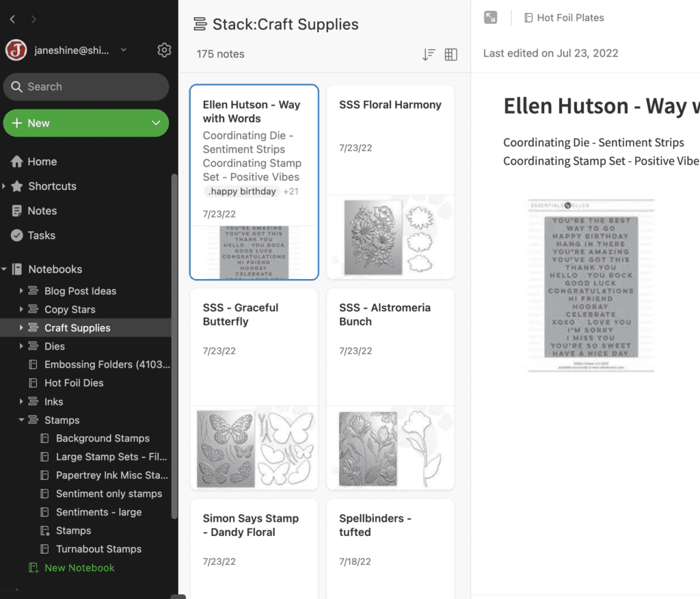Open the settings gear icon
This screenshot has width=700, height=599.
pos(164,50)
